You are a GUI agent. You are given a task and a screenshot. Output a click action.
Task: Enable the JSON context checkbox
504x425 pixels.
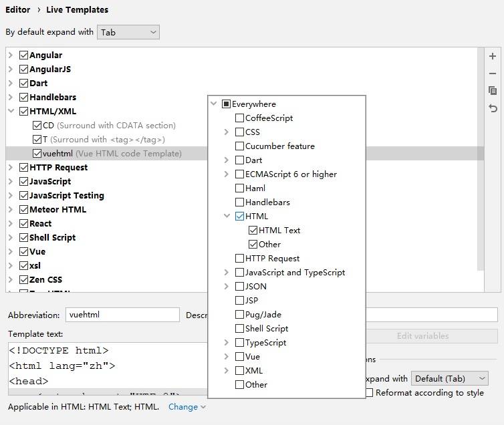[239, 287]
